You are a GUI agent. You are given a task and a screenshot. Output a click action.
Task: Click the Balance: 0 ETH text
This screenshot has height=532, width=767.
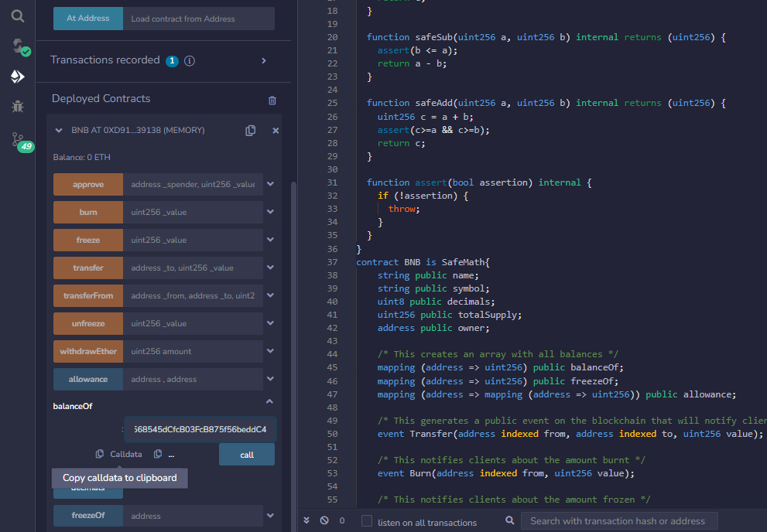82,157
